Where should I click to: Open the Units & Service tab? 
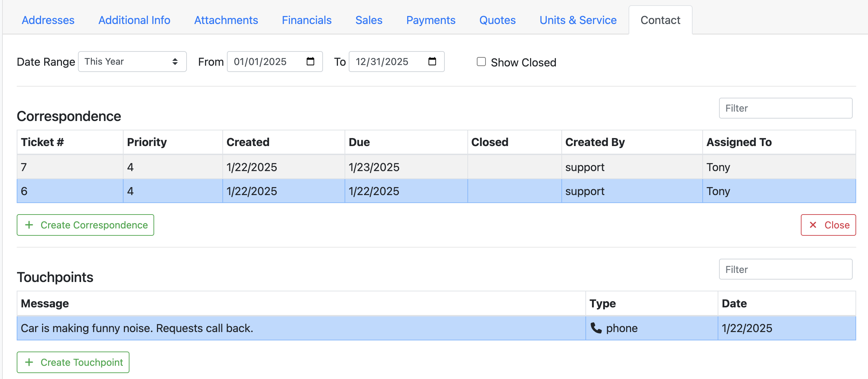(577, 20)
